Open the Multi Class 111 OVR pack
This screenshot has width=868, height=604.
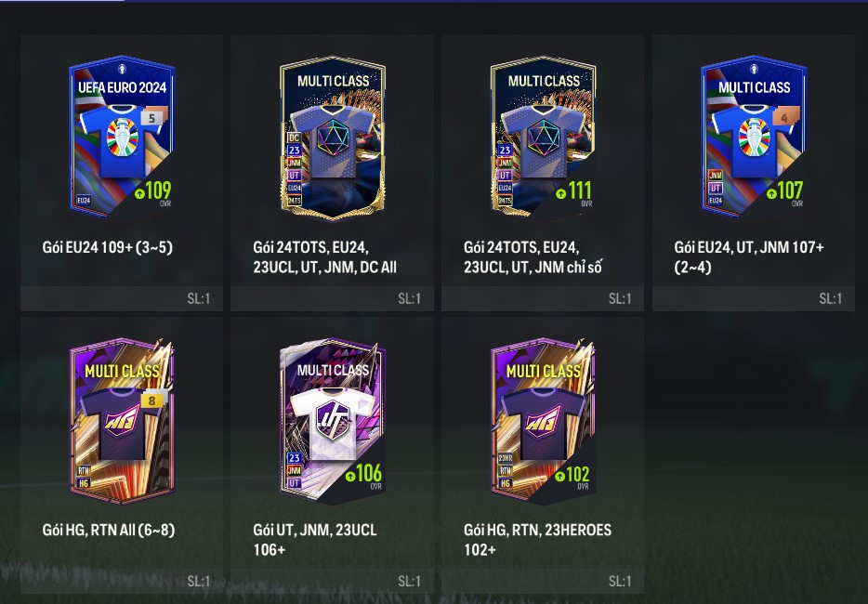point(543,138)
